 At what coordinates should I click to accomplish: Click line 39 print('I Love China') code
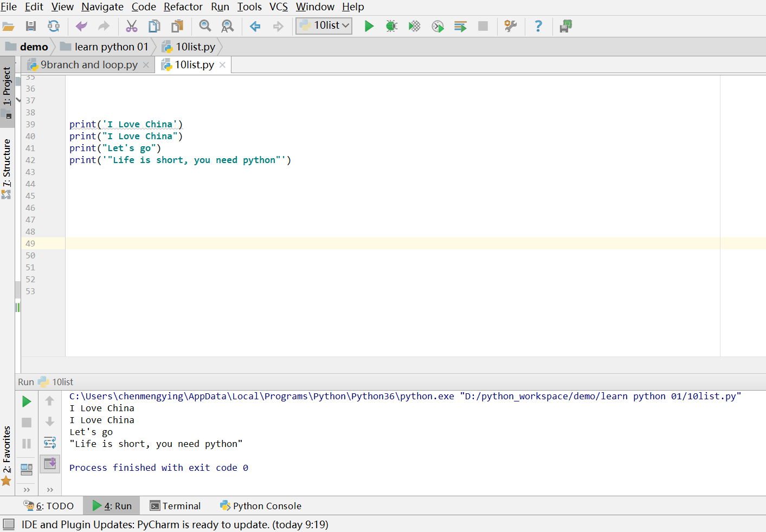[126, 125]
